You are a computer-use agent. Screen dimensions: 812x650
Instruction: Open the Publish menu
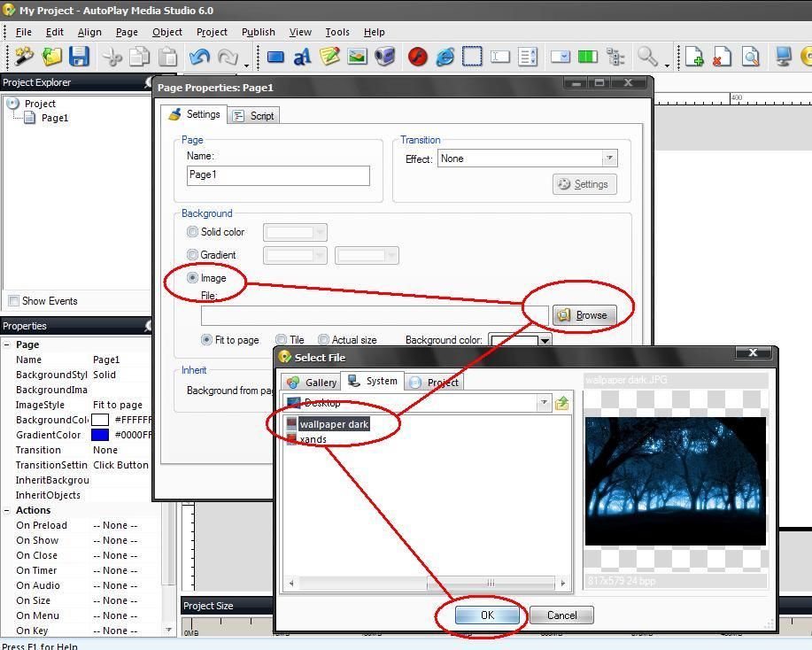click(x=258, y=32)
